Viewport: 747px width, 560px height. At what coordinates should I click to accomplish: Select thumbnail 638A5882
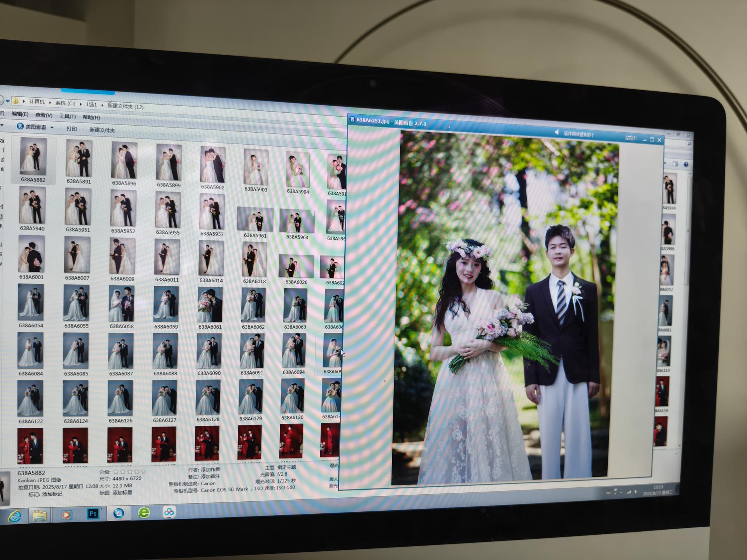click(x=33, y=156)
